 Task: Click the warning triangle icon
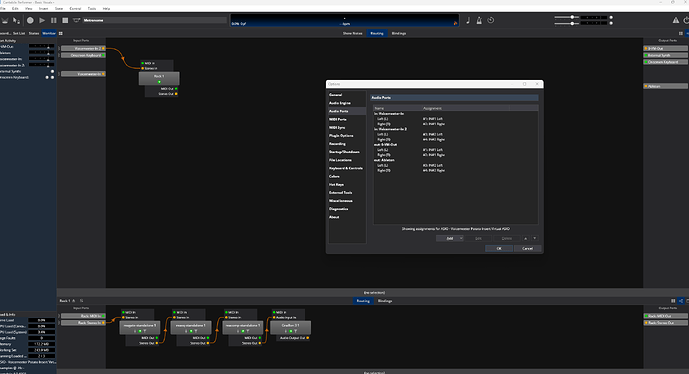tap(675, 20)
